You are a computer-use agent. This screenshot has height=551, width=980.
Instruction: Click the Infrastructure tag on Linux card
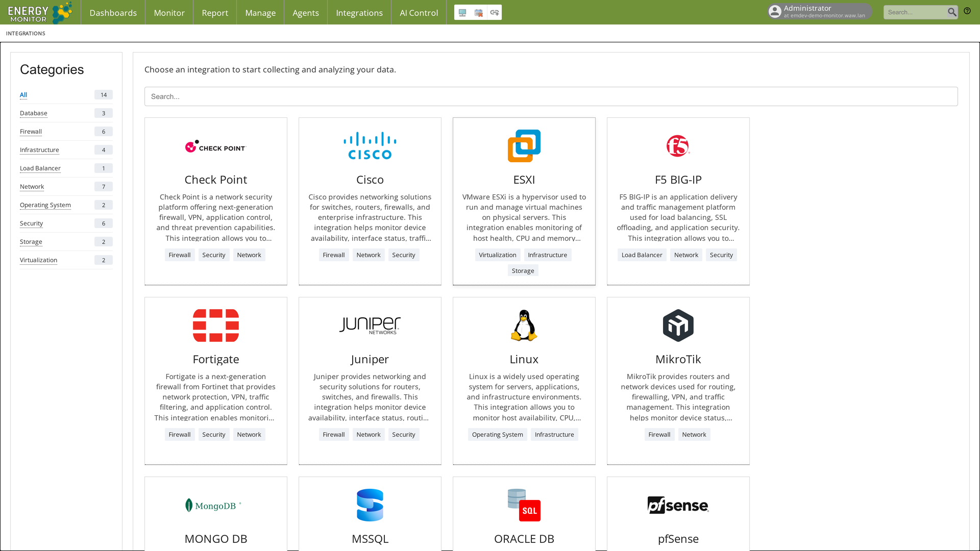[x=554, y=435]
